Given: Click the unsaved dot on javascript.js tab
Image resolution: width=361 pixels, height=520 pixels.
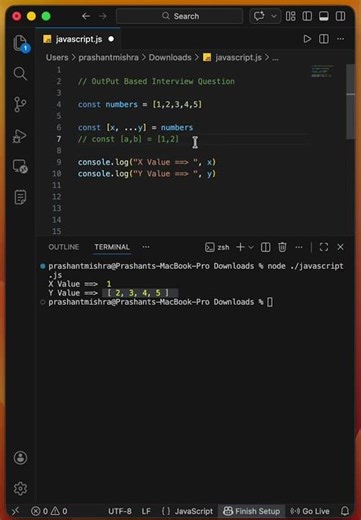Looking at the screenshot, I should point(111,39).
